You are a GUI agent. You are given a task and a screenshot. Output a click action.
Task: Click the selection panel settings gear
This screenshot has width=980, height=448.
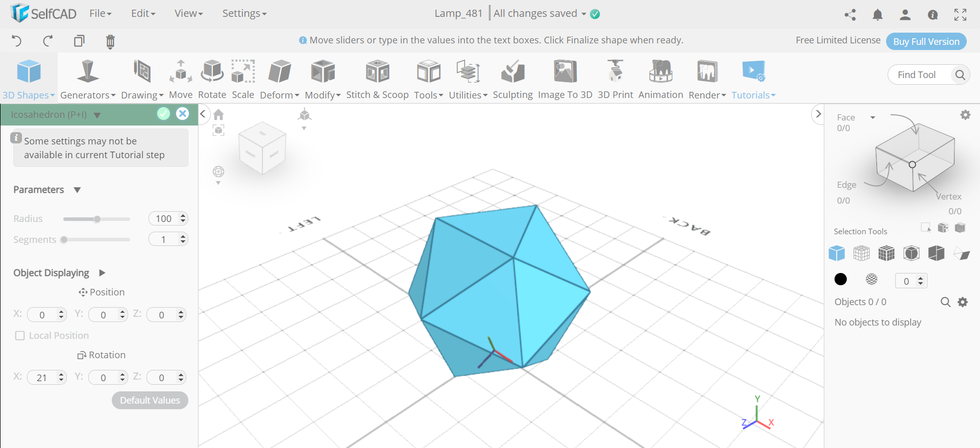point(965,115)
